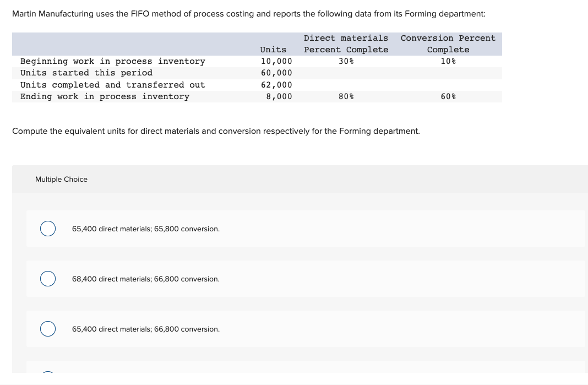Click the 60,000 units started cell

[x=276, y=73]
